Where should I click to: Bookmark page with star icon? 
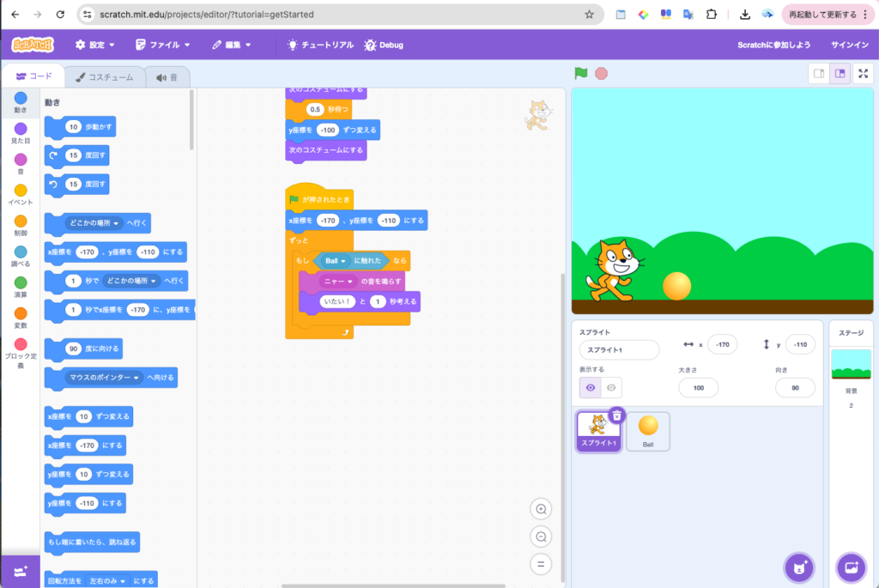[x=589, y=15]
